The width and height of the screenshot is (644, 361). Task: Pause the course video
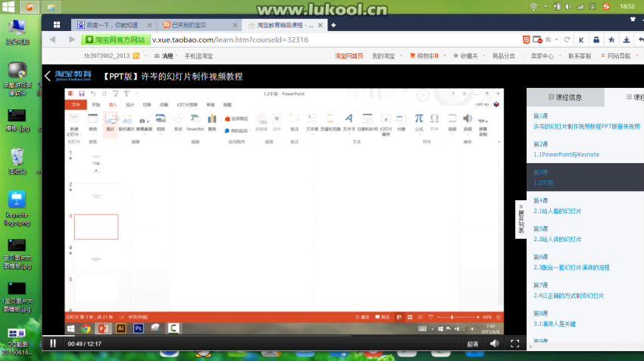click(53, 344)
